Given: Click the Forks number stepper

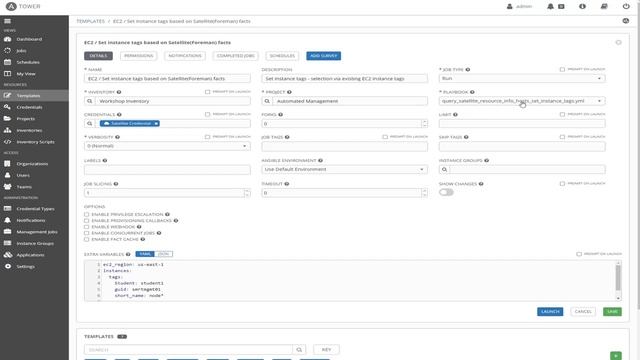Looking at the screenshot, I should (424, 123).
